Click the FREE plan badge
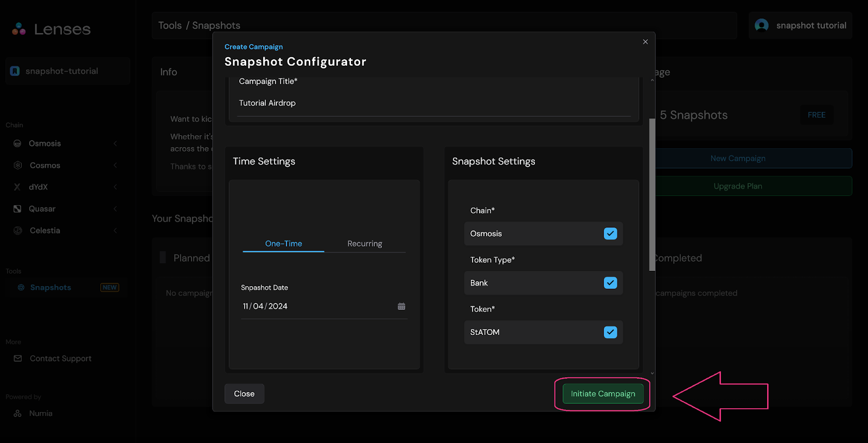This screenshot has width=868, height=443. (x=816, y=115)
